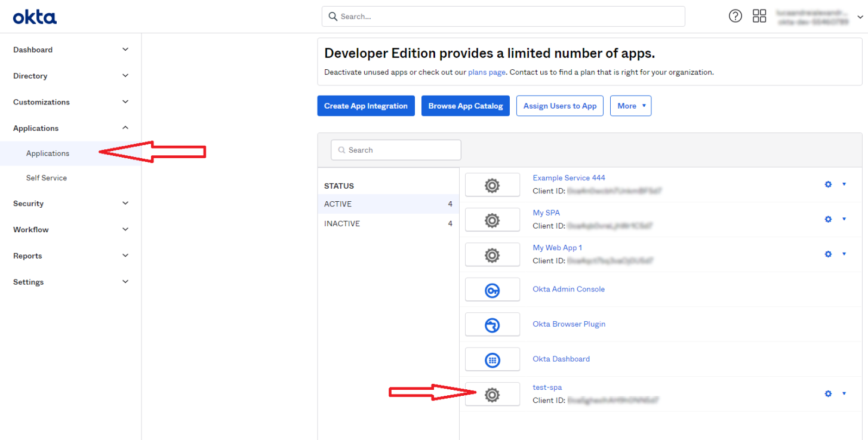
Task: Click the Browse App Catalog button
Action: [x=465, y=106]
